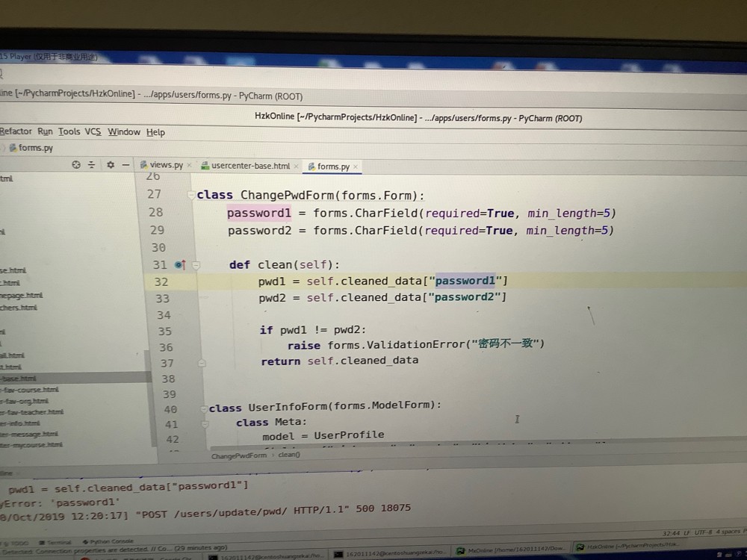The image size is (747, 560).
Task: Click the collapse all icon in project panel
Action: 91,165
